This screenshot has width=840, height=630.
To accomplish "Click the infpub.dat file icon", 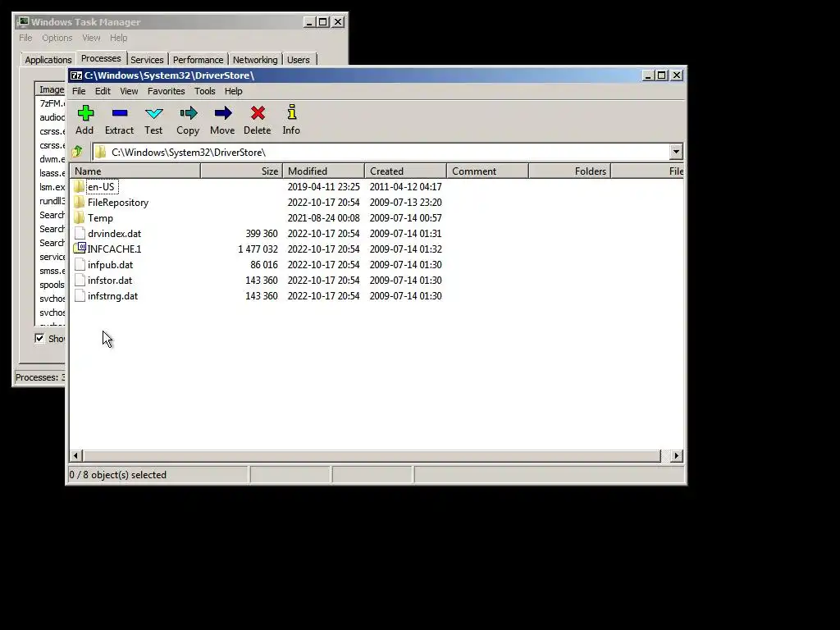I will coord(80,264).
